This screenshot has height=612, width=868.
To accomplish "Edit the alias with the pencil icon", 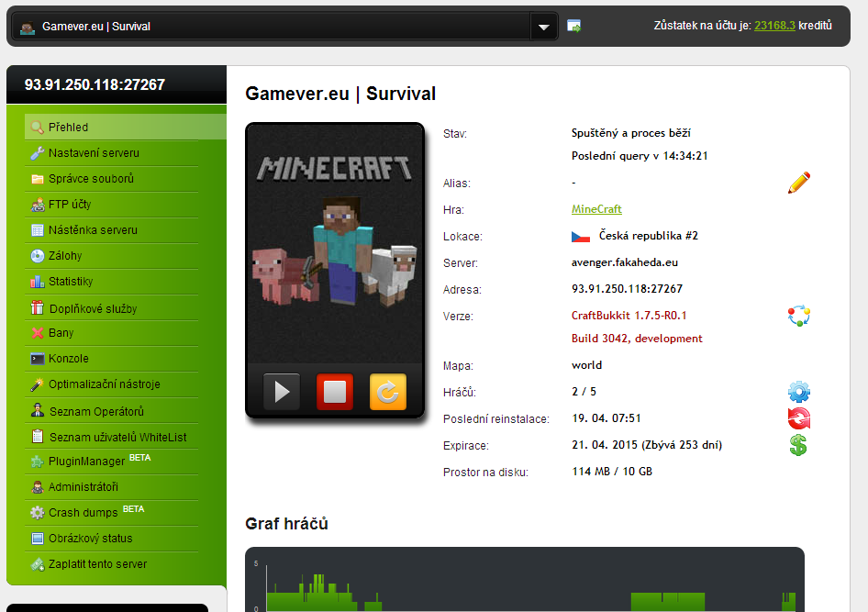I will [x=799, y=183].
